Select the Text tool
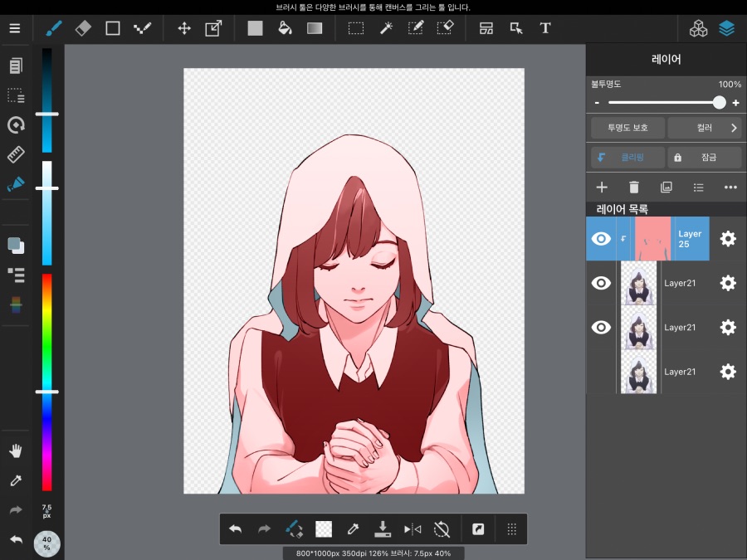The image size is (747, 560). 545,27
